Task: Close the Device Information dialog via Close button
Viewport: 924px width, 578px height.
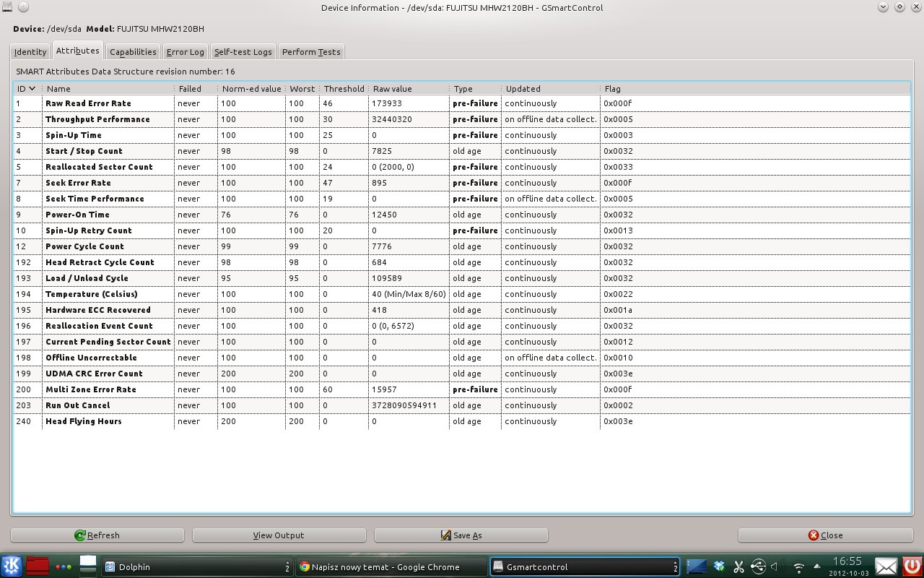Action: [825, 535]
